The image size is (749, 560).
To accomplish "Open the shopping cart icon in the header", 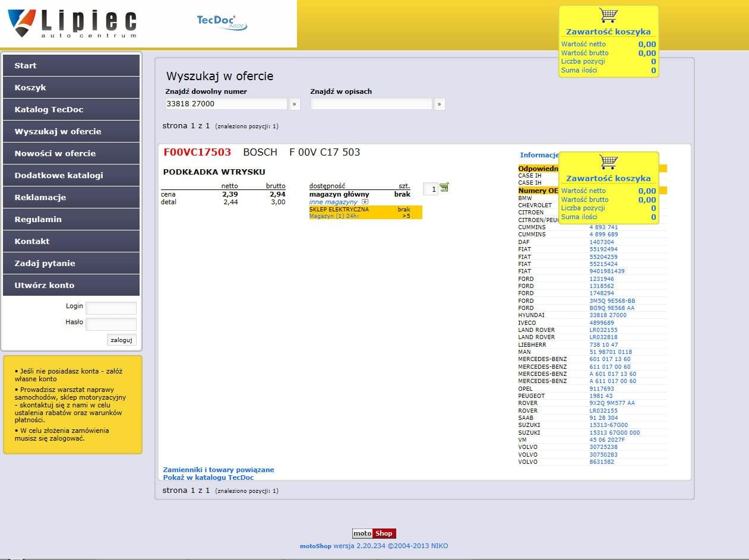I will pyautogui.click(x=608, y=15).
